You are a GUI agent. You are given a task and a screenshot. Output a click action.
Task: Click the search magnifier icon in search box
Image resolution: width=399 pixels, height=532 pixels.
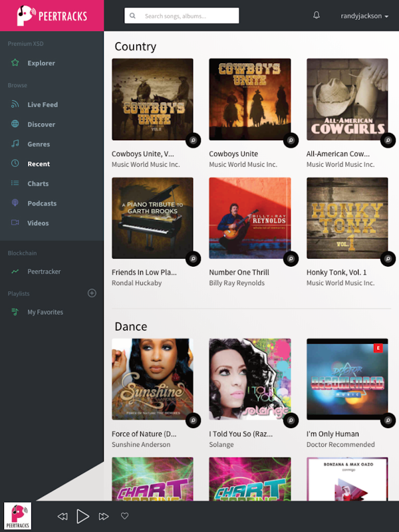click(x=132, y=15)
